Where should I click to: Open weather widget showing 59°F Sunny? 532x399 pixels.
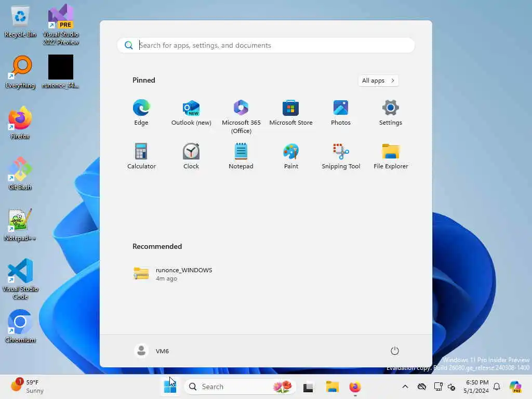point(27,387)
